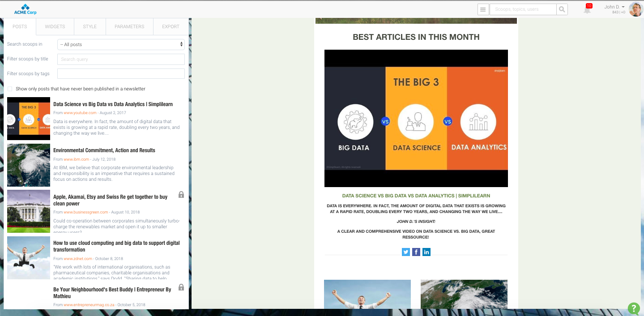Image resolution: width=644 pixels, height=316 pixels.
Task: Open 'Environmental Commitment, Action and Results' post title
Action: [104, 150]
